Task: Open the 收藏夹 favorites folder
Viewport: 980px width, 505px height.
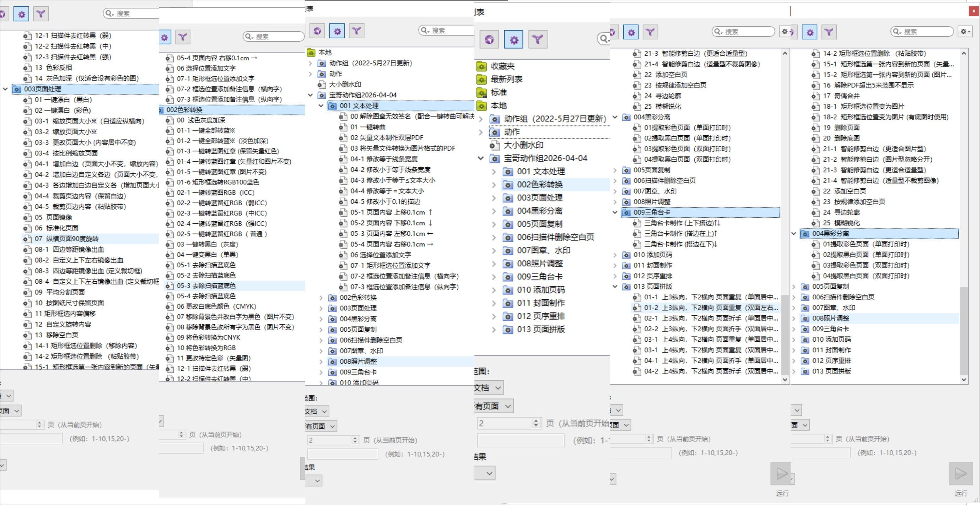Action: 502,66
